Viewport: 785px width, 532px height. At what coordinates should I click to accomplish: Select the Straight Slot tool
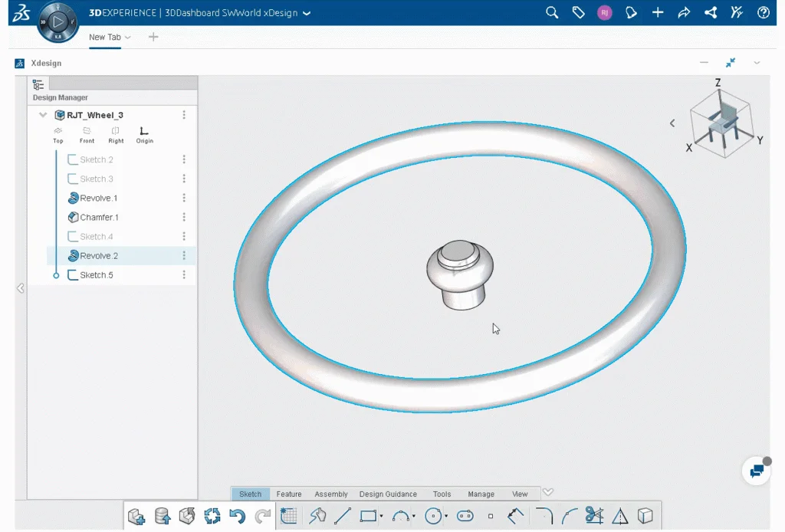coord(465,516)
